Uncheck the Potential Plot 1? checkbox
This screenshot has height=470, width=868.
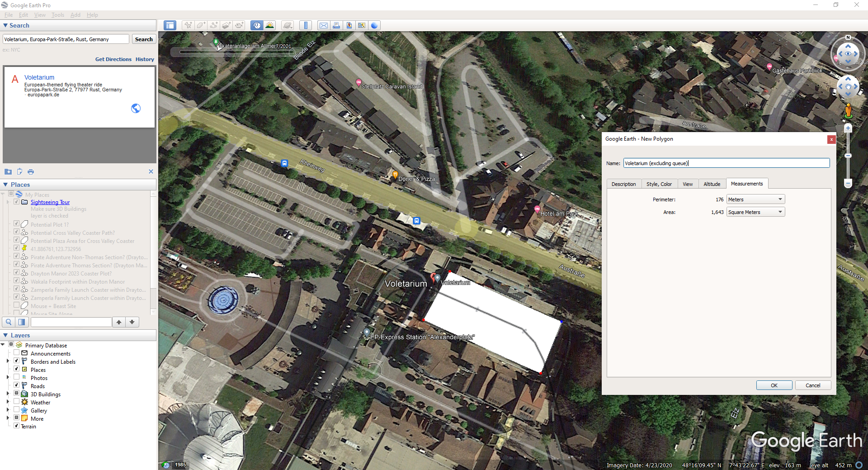pyautogui.click(x=16, y=224)
